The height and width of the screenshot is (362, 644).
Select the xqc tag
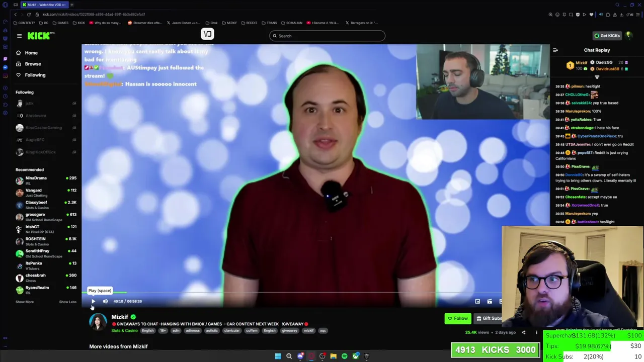(323, 331)
